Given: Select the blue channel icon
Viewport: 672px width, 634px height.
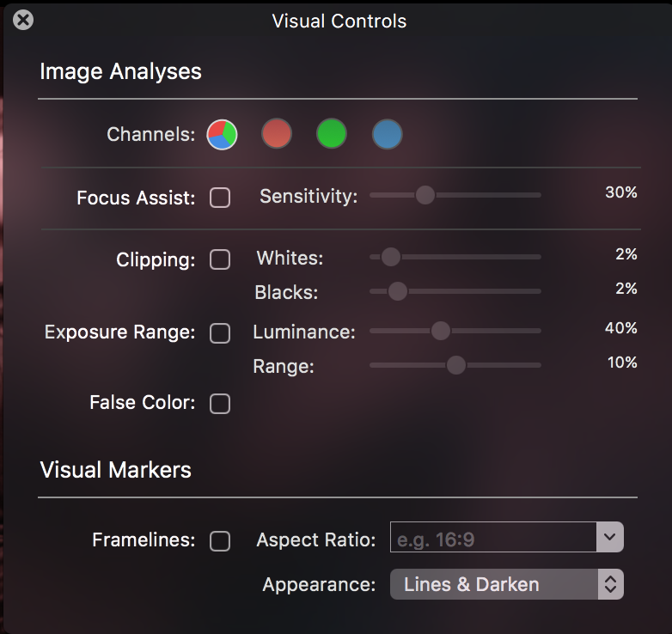Looking at the screenshot, I should point(388,134).
